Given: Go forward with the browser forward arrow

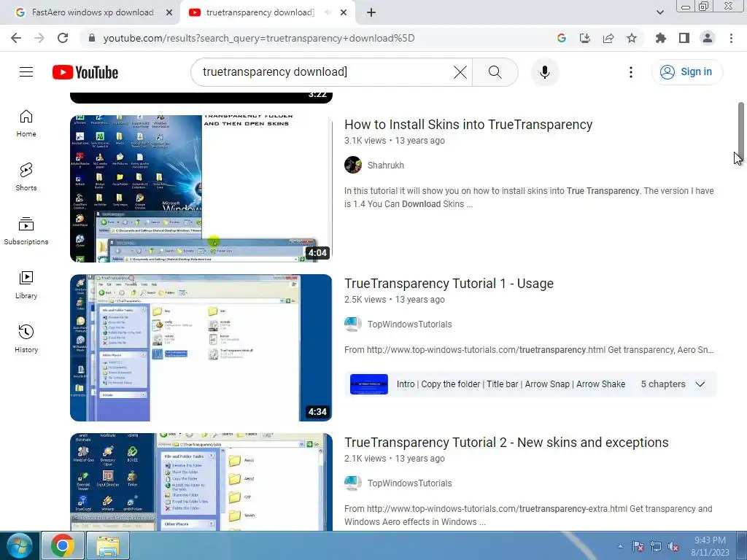Looking at the screenshot, I should click(x=39, y=38).
